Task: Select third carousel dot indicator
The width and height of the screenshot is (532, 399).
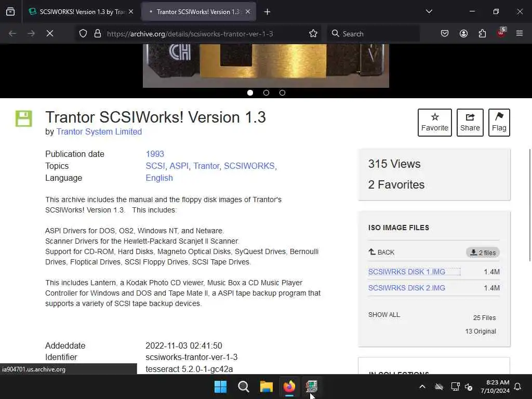Action: [x=282, y=92]
